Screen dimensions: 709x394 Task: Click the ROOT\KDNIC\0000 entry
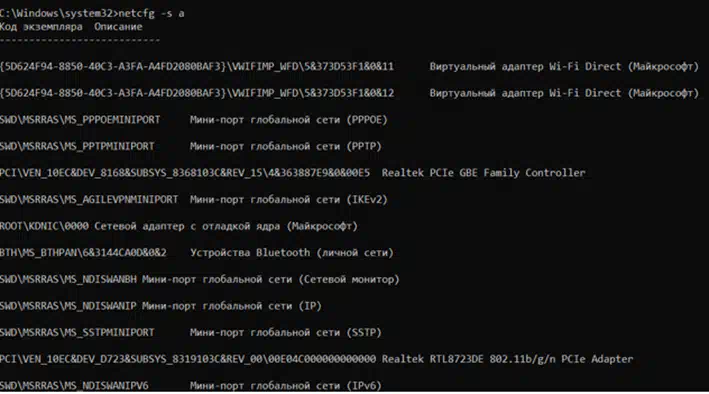pyautogui.click(x=44, y=226)
